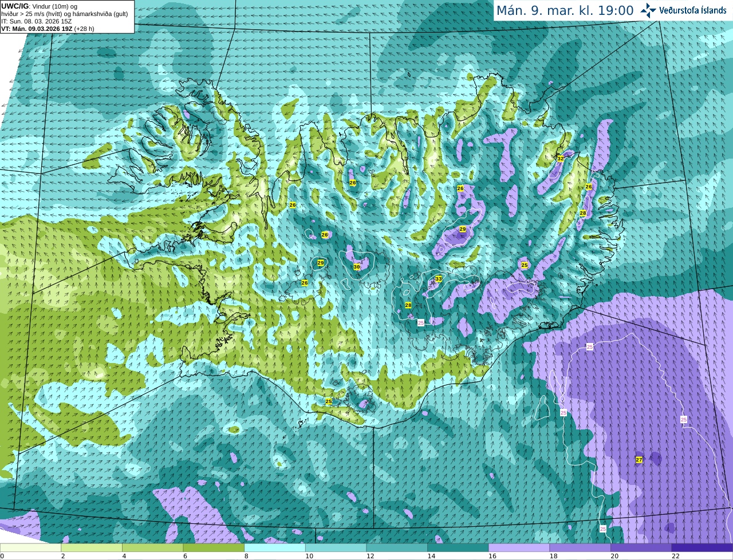Click the light lavender 16–18 m/s swatch

[x=519, y=548]
